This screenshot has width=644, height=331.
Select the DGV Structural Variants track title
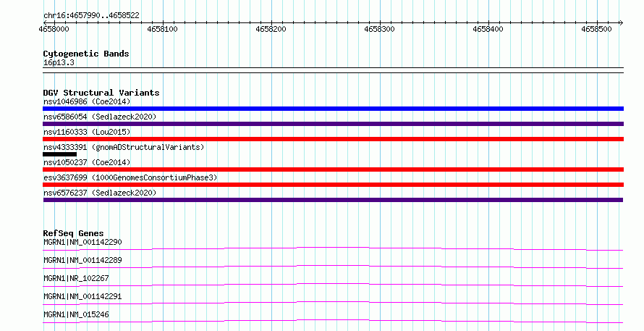[x=101, y=93]
